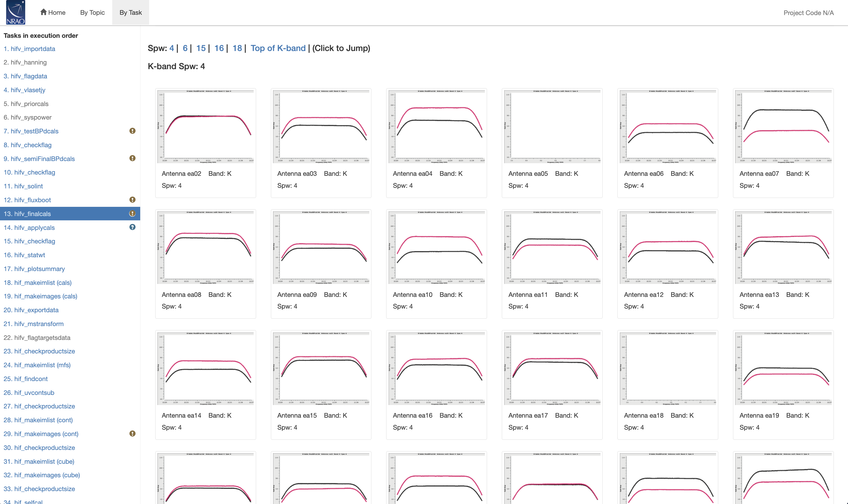
Task: Open Antenna ea11 bandpass plot thumbnail
Action: pyautogui.click(x=552, y=247)
